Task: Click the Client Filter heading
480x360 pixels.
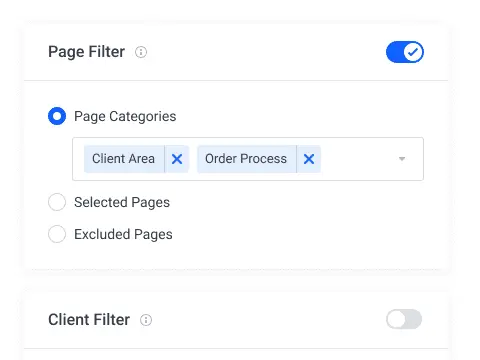Action: coord(89,320)
